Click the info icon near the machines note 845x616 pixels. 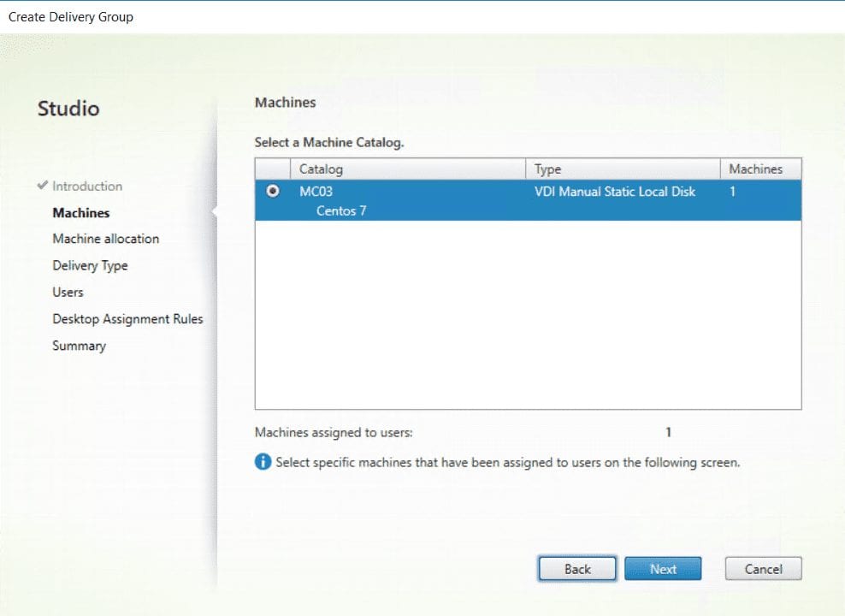click(x=263, y=462)
